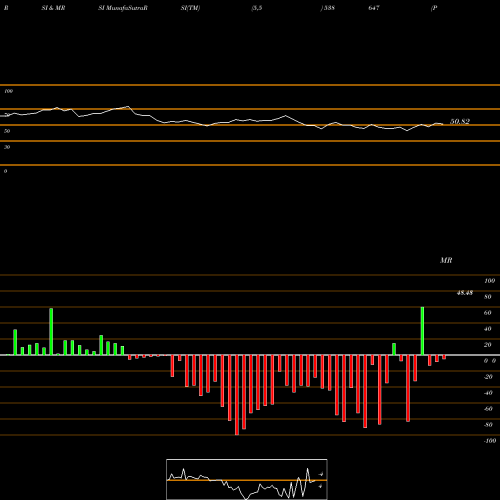
Task: Click the MR panel title label
Action: 446,260
